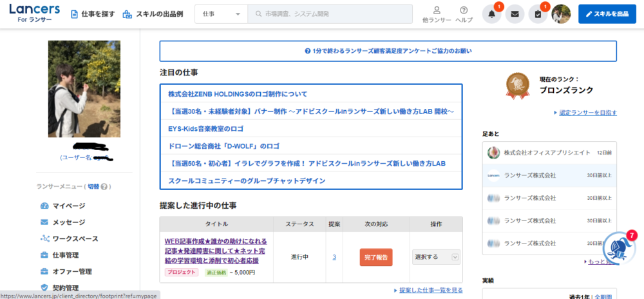Click スキルの出品例 in the header
This screenshot has width=644, height=299.
[153, 14]
